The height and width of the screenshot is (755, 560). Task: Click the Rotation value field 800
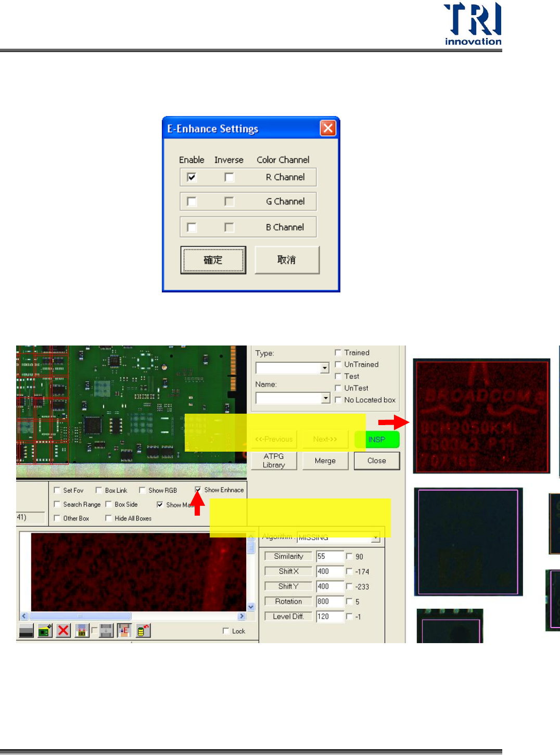click(330, 602)
